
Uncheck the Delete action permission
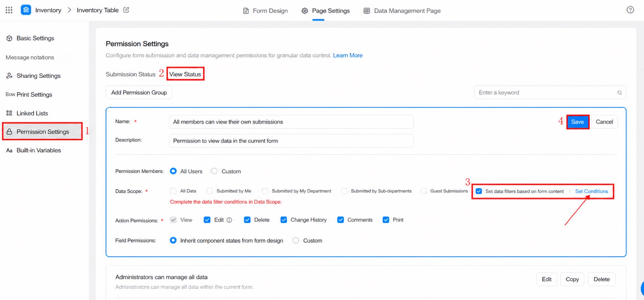click(x=247, y=220)
